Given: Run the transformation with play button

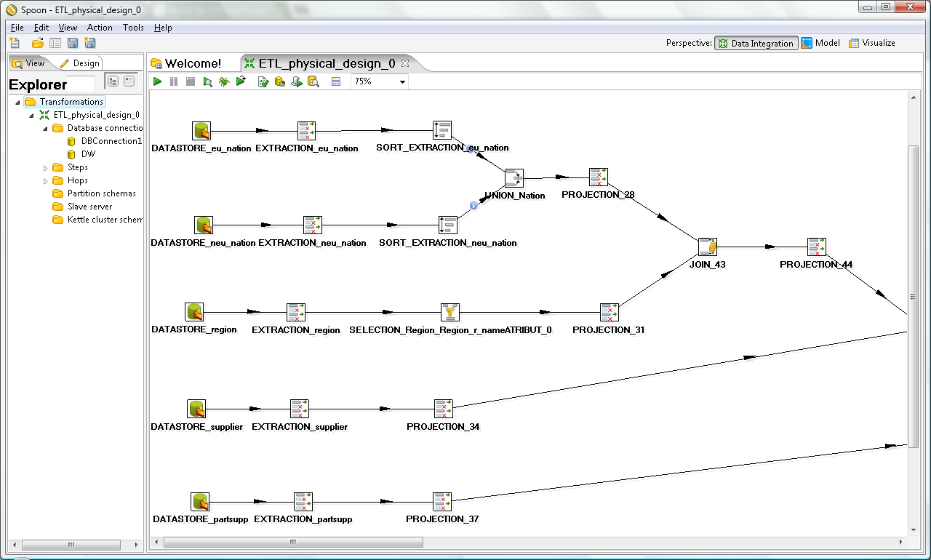Looking at the screenshot, I should [157, 81].
